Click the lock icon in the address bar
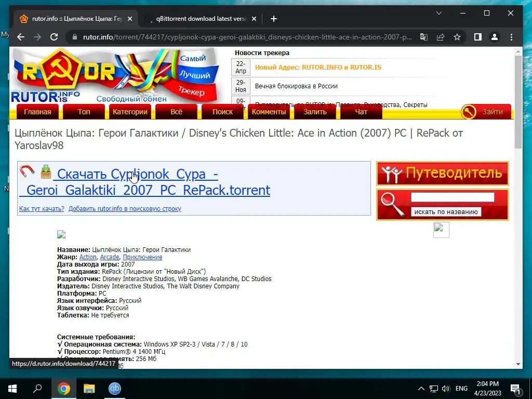The width and height of the screenshot is (532, 399). 75,37
